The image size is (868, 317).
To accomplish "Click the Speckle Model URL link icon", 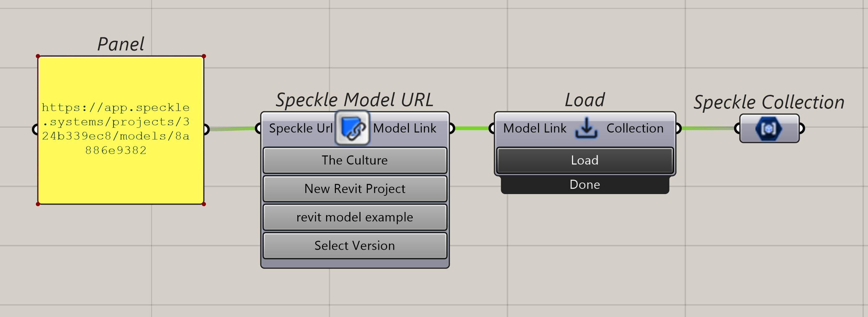I will click(x=352, y=128).
